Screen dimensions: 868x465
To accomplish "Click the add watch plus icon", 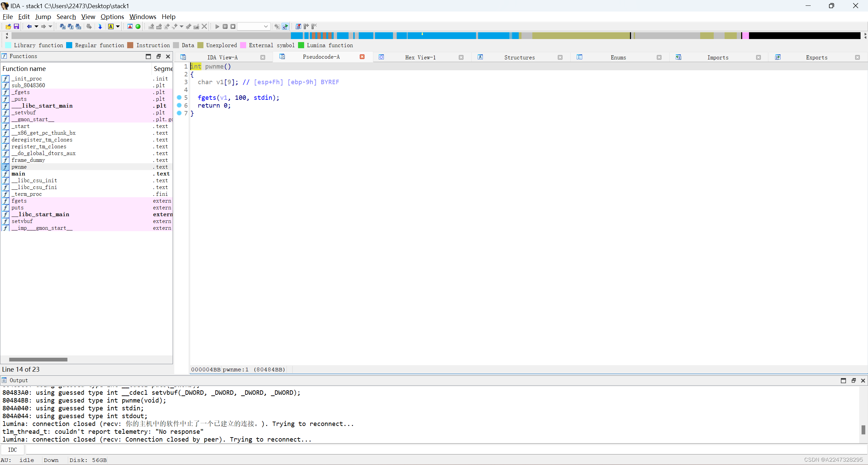I will pyautogui.click(x=306, y=26).
